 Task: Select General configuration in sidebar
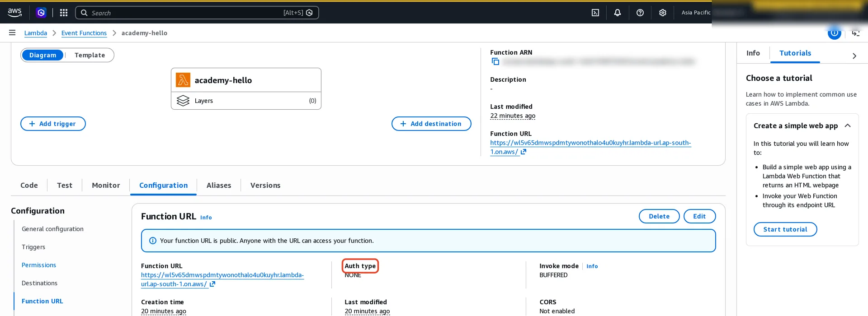click(52, 229)
